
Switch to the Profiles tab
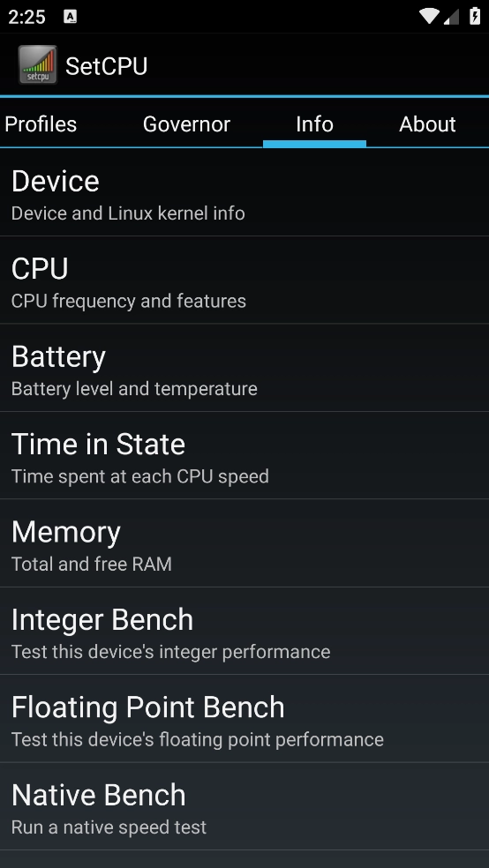[41, 124]
